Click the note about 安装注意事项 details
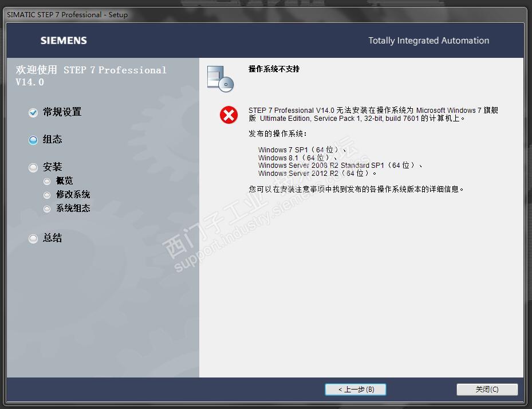The image size is (532, 409). (356, 189)
